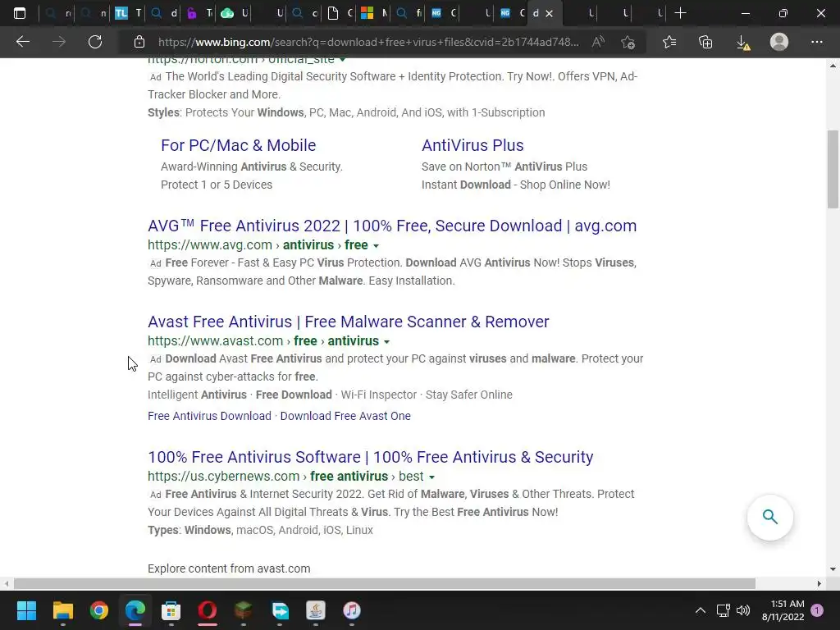The width and height of the screenshot is (840, 630).
Task: Open Download Free Avast One sublink
Action: 345,416
